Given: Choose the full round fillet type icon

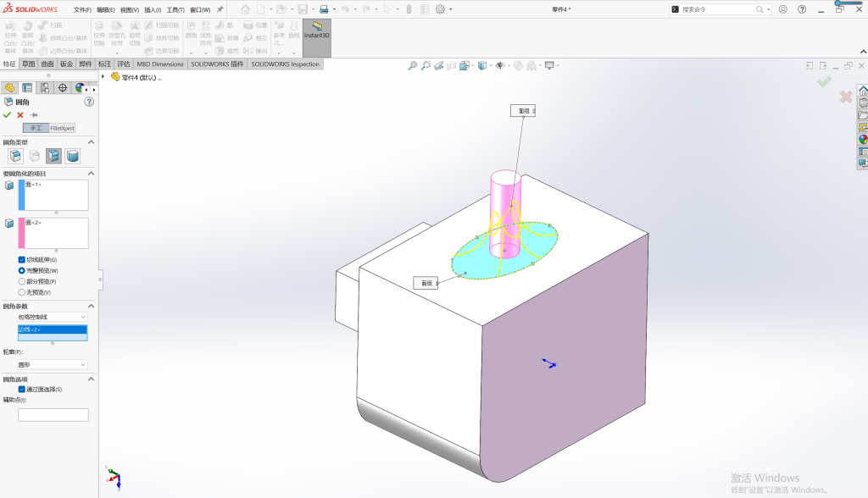Looking at the screenshot, I should pos(73,156).
